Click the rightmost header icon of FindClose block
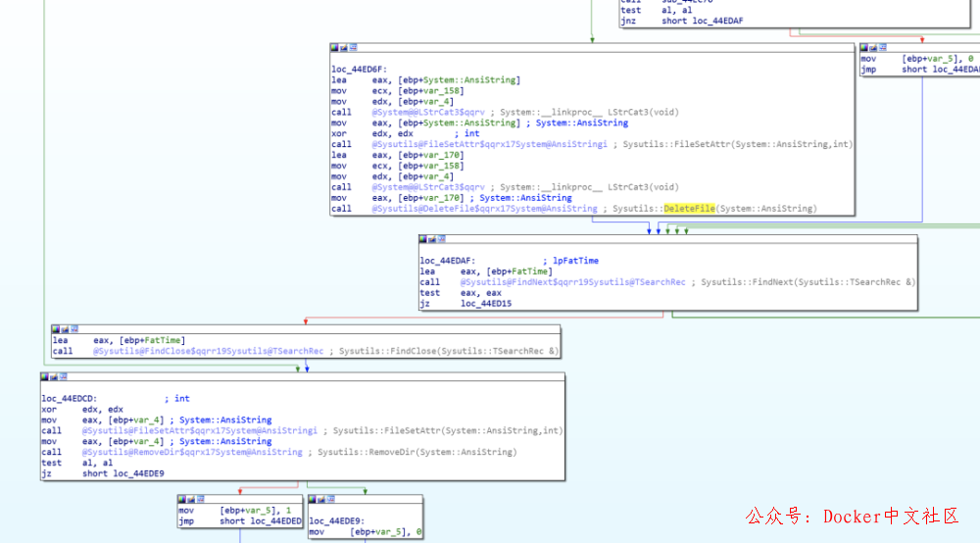 pos(73,329)
